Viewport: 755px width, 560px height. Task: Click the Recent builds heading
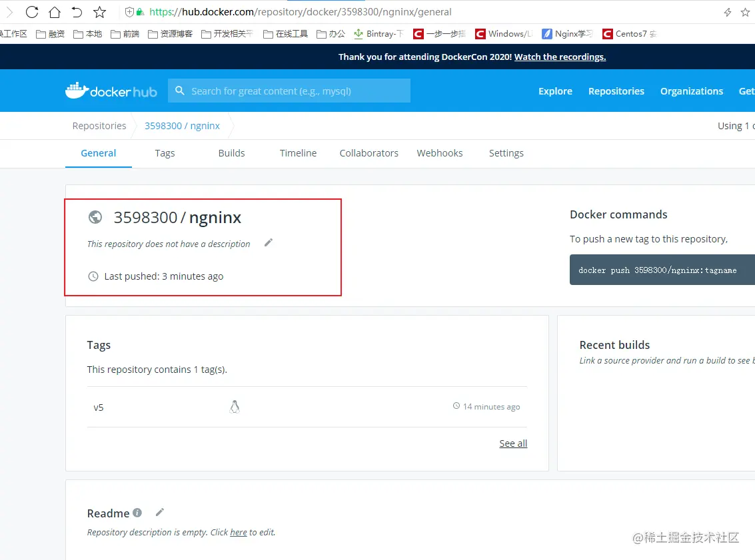(x=614, y=345)
